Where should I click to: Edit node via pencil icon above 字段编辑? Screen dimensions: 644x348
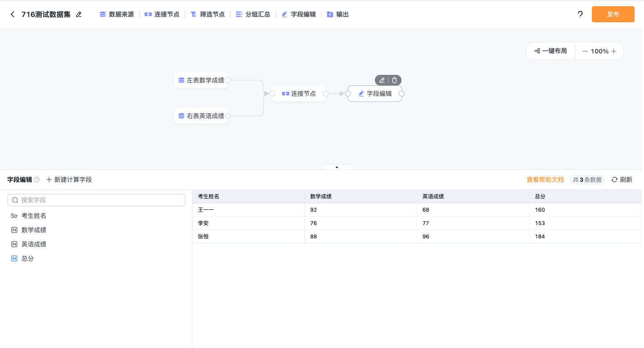coord(382,80)
